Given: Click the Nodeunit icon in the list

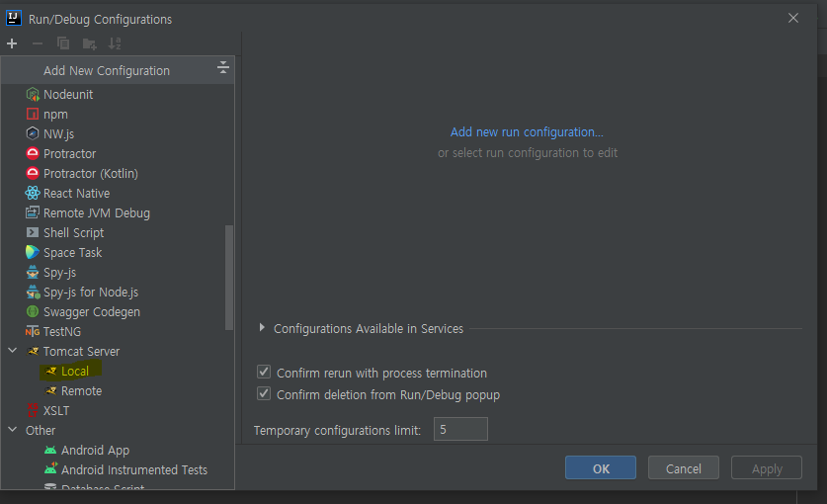Looking at the screenshot, I should pos(33,95).
